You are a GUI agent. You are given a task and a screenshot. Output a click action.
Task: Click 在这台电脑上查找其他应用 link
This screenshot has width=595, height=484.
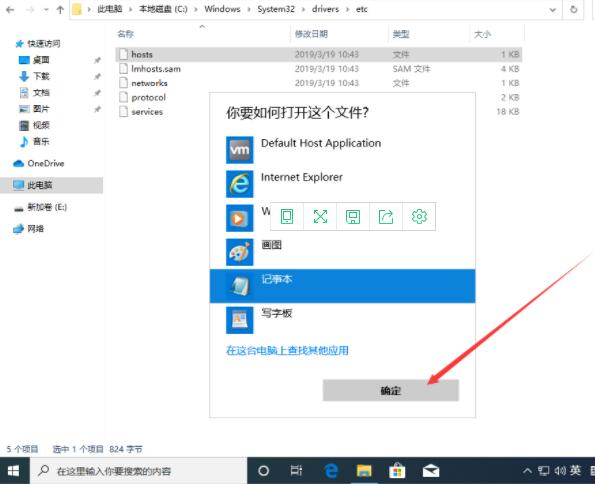tap(287, 350)
